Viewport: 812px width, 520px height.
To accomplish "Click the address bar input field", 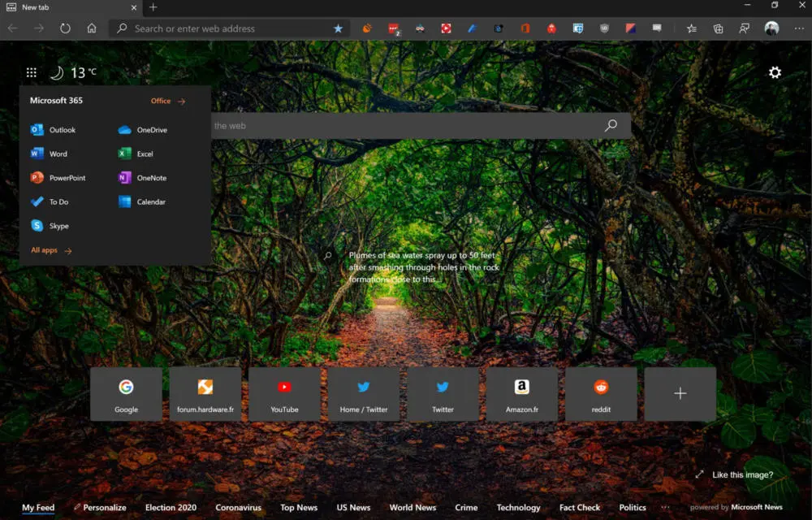I will pyautogui.click(x=227, y=28).
